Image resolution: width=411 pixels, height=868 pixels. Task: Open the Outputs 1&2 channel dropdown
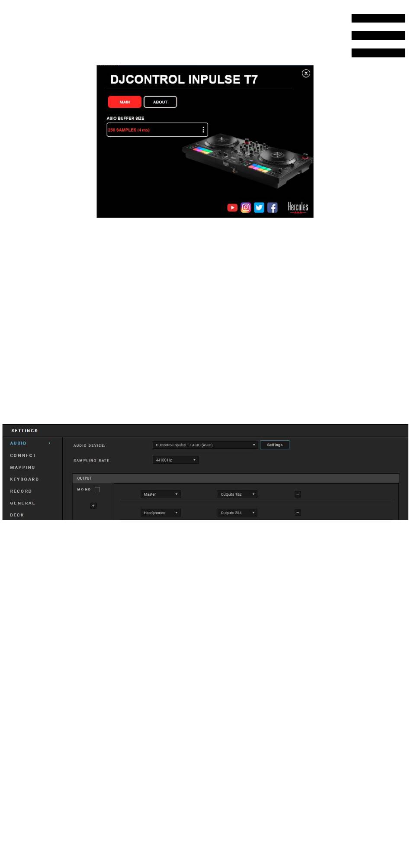point(238,494)
